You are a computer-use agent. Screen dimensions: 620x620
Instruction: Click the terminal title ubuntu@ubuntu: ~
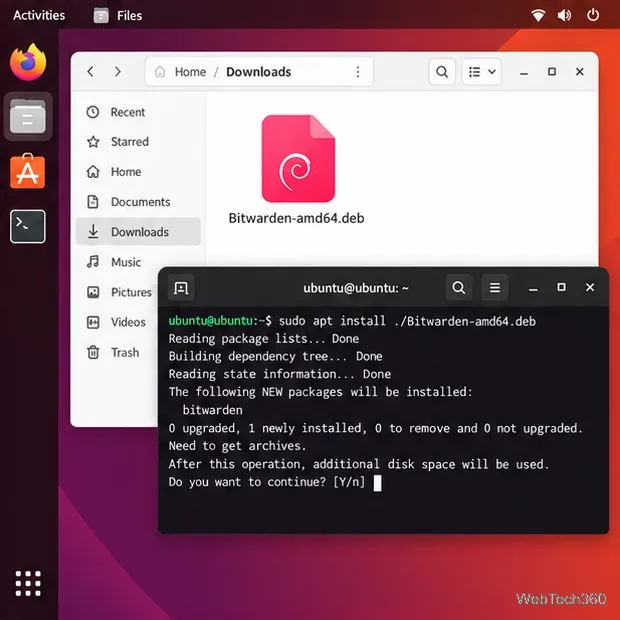point(356,288)
